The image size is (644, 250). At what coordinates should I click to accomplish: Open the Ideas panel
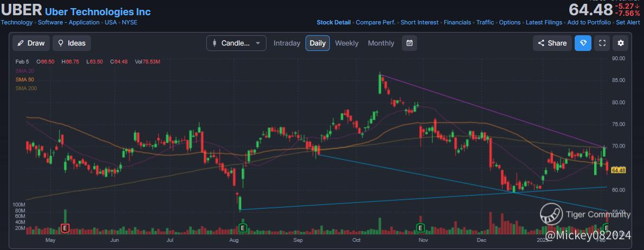point(72,43)
